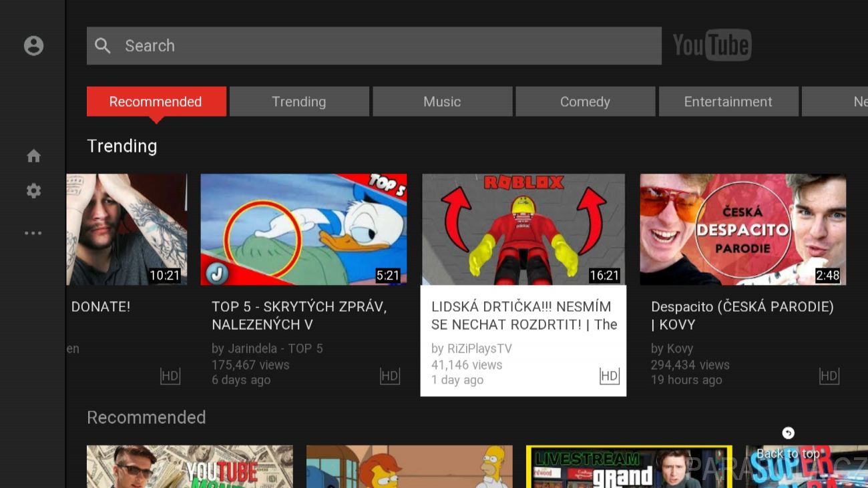Open the Česká Despacito Parodie thumbnail
Viewport: 868px width, 488px height.
[742, 230]
